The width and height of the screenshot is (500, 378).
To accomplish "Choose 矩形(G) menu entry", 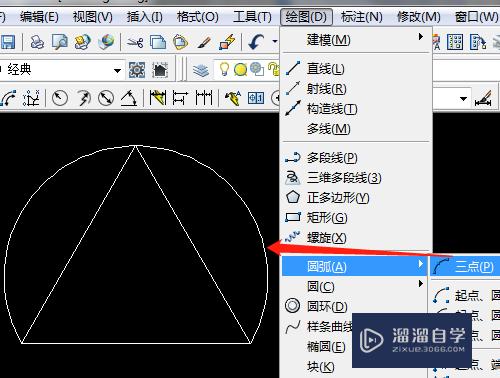I will coord(356,218).
